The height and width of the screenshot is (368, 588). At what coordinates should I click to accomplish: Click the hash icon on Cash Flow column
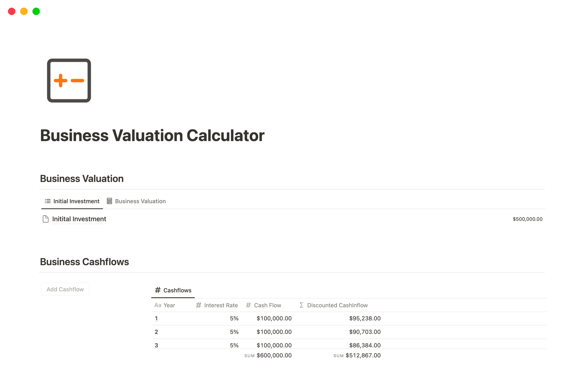248,305
